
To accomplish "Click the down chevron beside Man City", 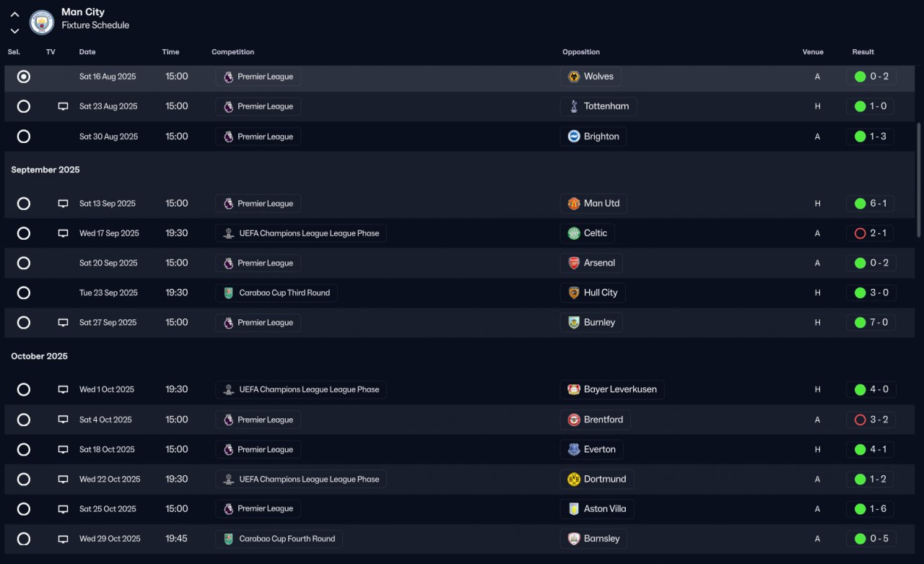I will click(x=14, y=31).
